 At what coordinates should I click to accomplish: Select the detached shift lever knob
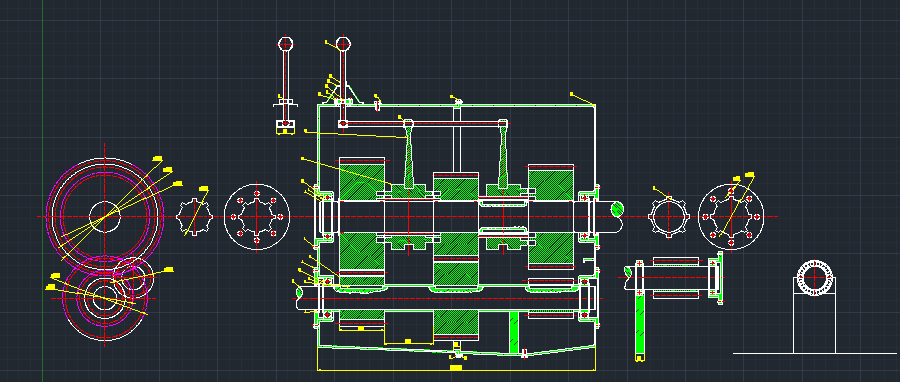click(x=285, y=44)
